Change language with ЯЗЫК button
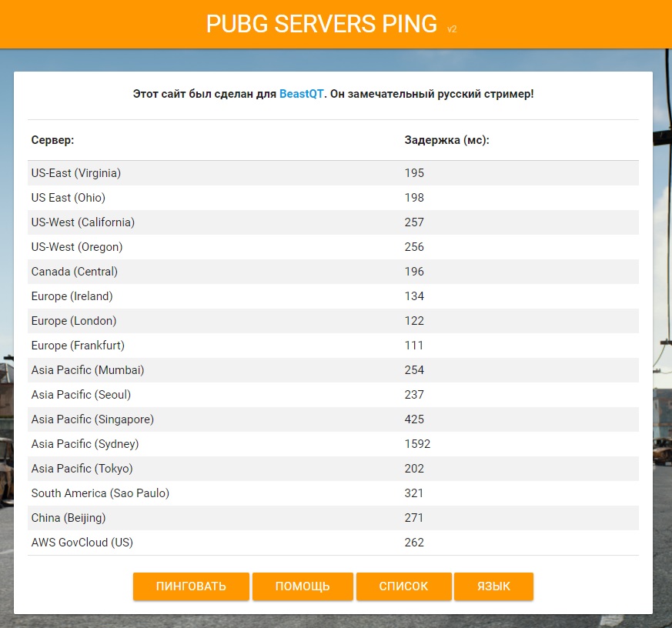 pyautogui.click(x=493, y=586)
